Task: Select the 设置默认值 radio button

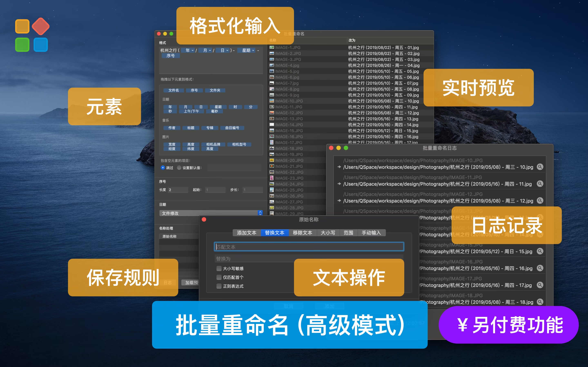Action: pos(179,168)
